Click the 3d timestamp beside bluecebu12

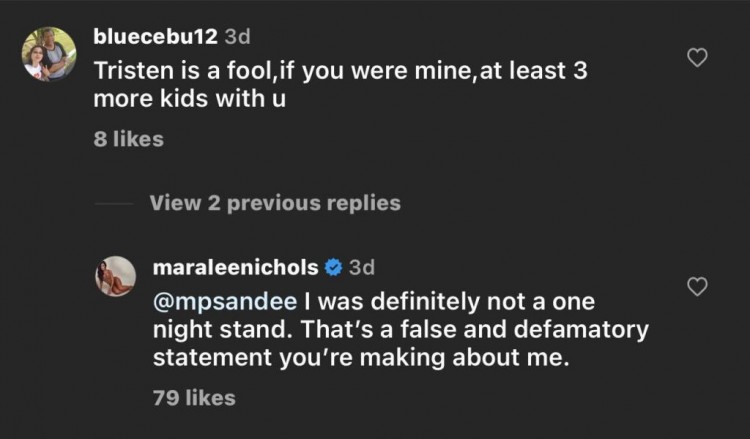(x=237, y=38)
